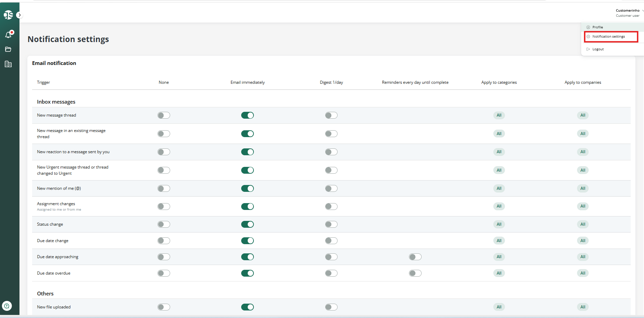Open companies All selector for Due date change
The height and width of the screenshot is (318, 644).
(x=583, y=241)
